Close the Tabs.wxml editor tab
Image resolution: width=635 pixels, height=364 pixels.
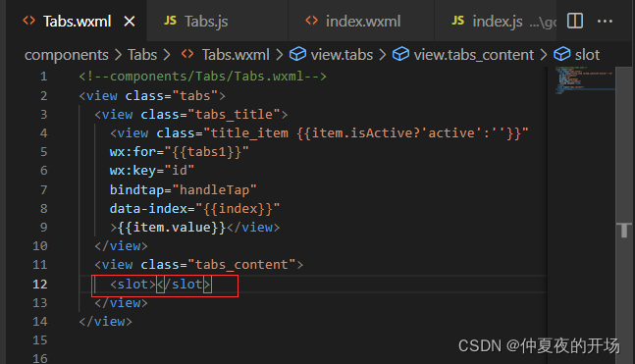pyautogui.click(x=130, y=21)
